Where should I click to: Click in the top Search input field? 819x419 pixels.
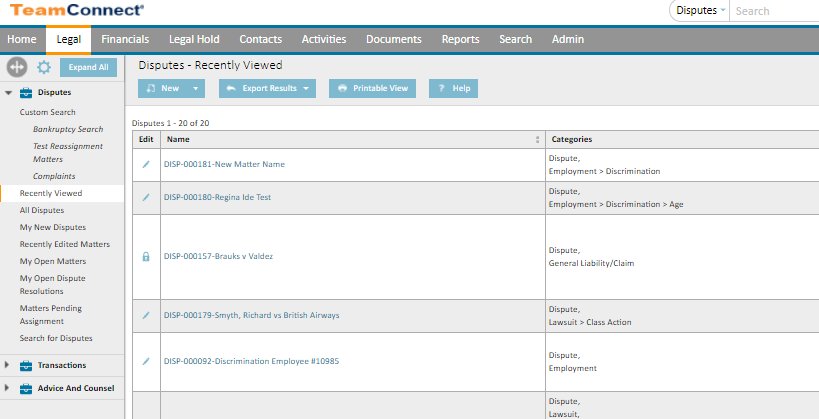pyautogui.click(x=774, y=11)
